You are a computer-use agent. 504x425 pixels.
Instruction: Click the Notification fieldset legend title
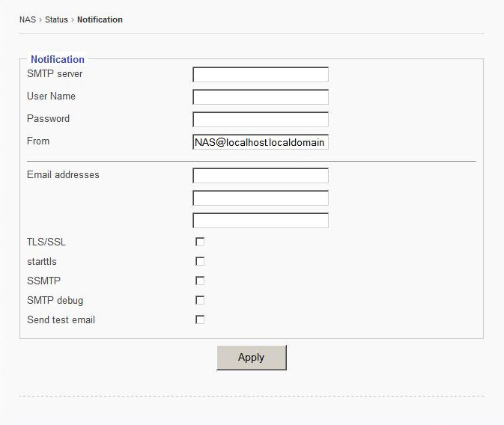58,59
